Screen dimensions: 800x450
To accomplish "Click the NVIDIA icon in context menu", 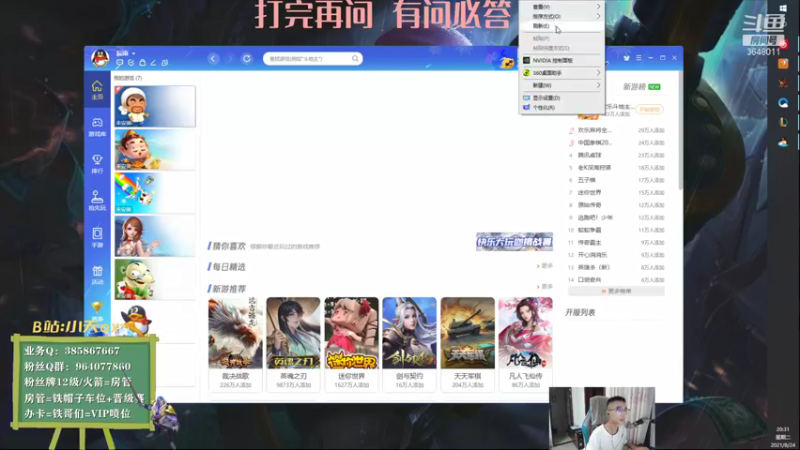I will 527,60.
